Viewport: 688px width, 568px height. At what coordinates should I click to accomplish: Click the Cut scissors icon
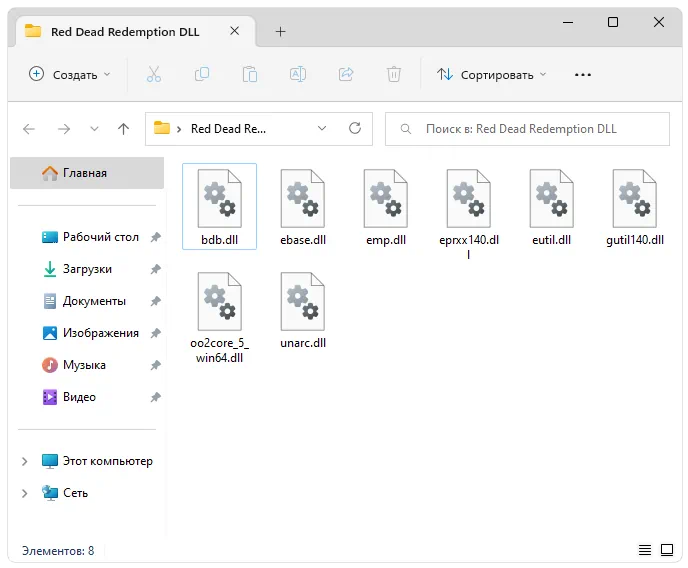[x=154, y=75]
